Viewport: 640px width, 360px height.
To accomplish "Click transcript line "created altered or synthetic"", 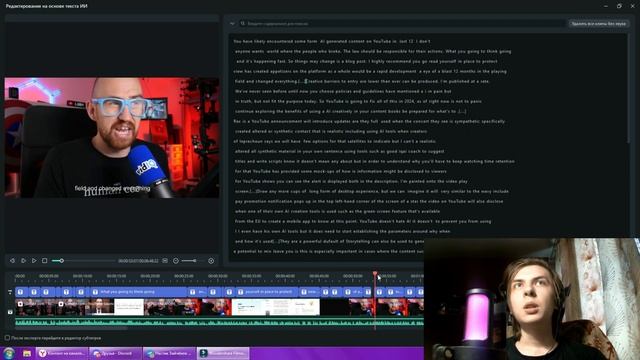I will (331, 131).
